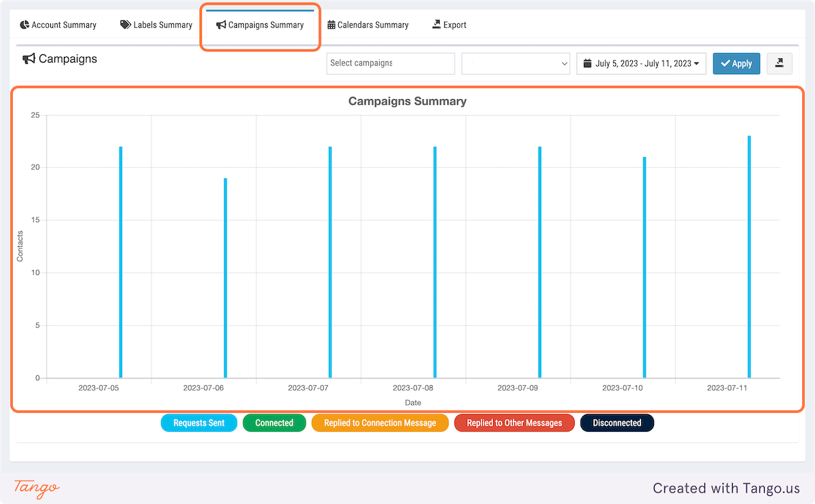Image resolution: width=815 pixels, height=504 pixels.
Task: Click the tags icon on Labels Summary
Action: [126, 24]
